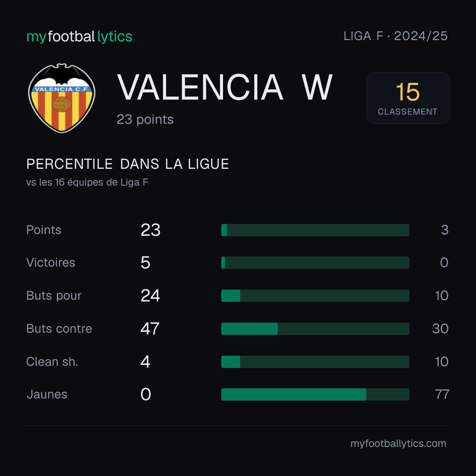Viewport: 476px width, 476px height.
Task: Visit the myfootballytics.com footer link
Action: 398,443
